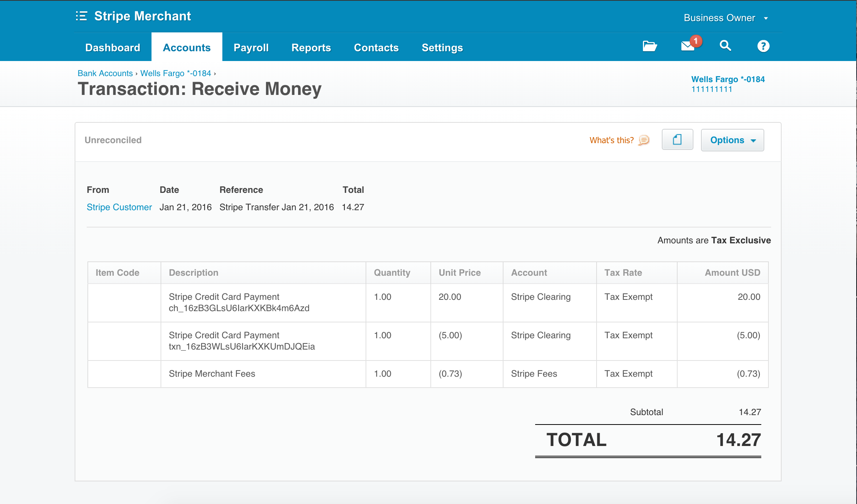857x504 pixels.
Task: Click the What's this speech bubble icon
Action: pyautogui.click(x=644, y=140)
